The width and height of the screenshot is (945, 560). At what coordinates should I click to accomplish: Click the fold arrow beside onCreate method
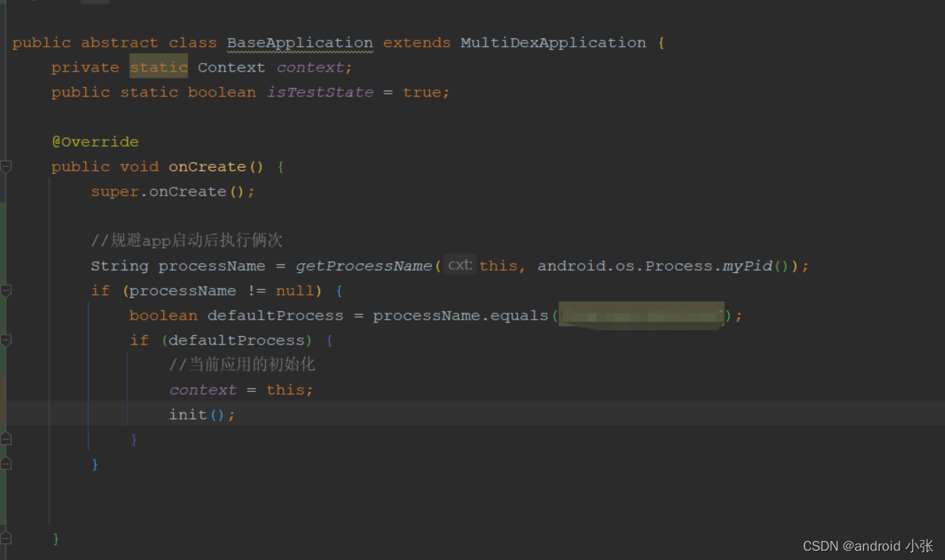(x=6, y=166)
